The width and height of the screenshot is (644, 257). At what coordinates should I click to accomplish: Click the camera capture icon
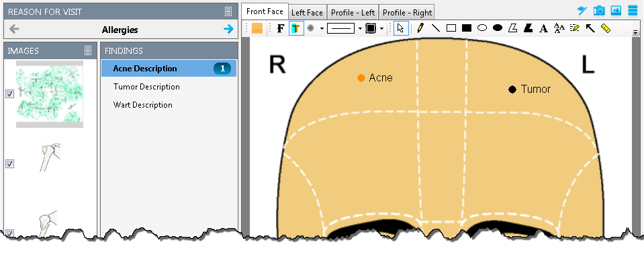[x=599, y=11]
